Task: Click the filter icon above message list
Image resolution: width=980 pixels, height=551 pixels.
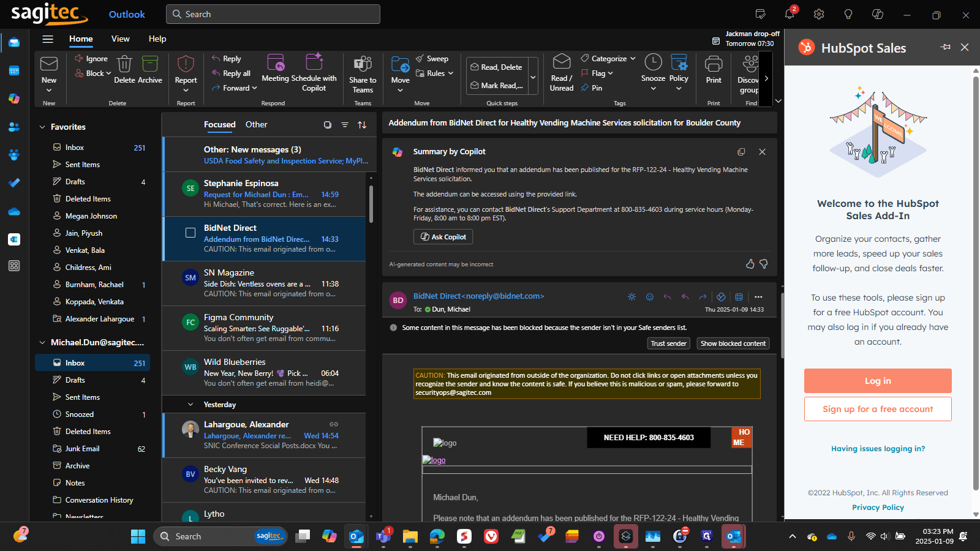Action: [x=345, y=125]
